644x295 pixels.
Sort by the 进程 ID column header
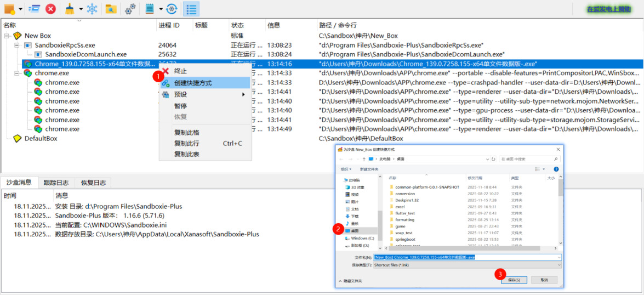coord(174,25)
